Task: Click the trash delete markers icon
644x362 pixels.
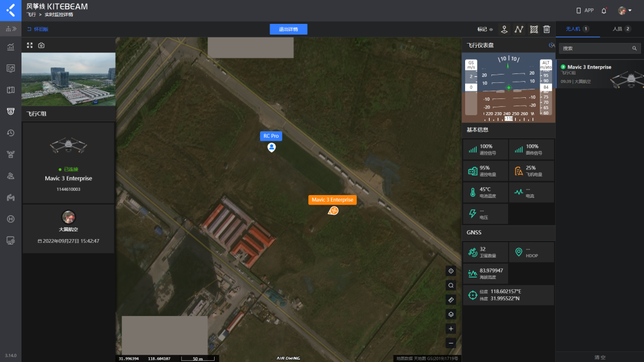Action: coord(547,29)
